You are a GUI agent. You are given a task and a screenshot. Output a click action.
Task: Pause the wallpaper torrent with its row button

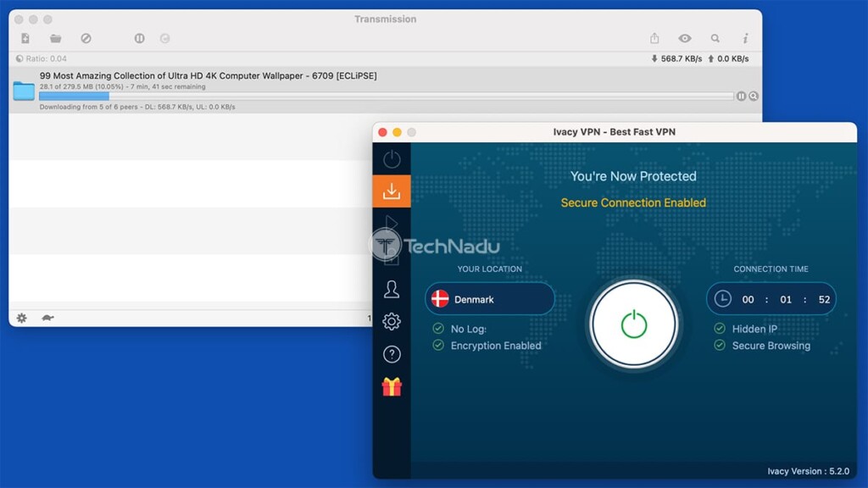click(741, 97)
